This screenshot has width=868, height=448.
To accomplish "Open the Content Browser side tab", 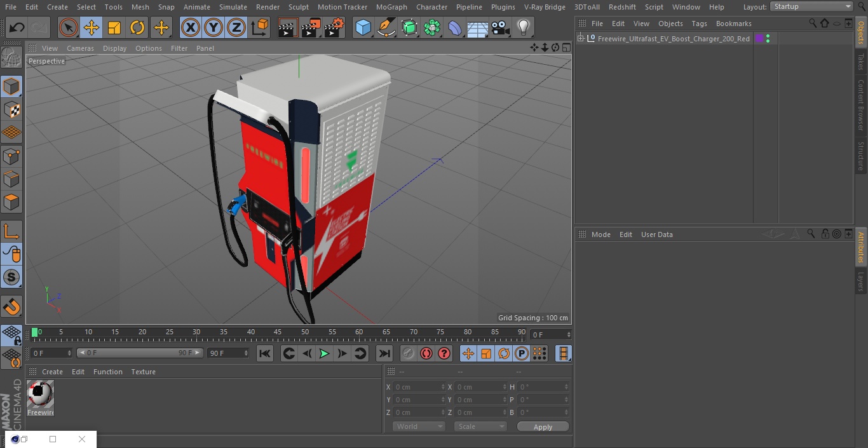I will click(x=861, y=105).
